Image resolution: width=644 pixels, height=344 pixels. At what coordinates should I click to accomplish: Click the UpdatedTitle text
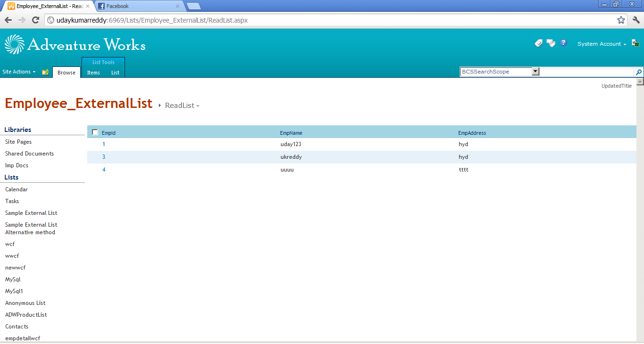pyautogui.click(x=616, y=86)
